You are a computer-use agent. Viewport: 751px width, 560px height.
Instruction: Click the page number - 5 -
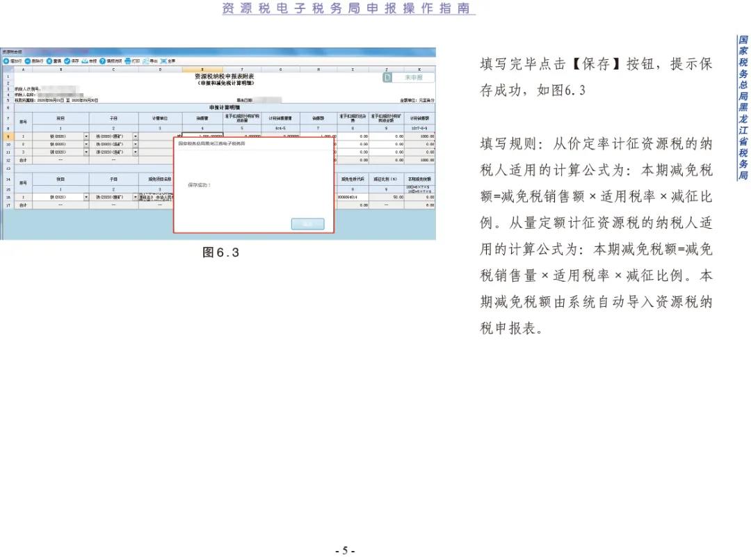[346, 550]
